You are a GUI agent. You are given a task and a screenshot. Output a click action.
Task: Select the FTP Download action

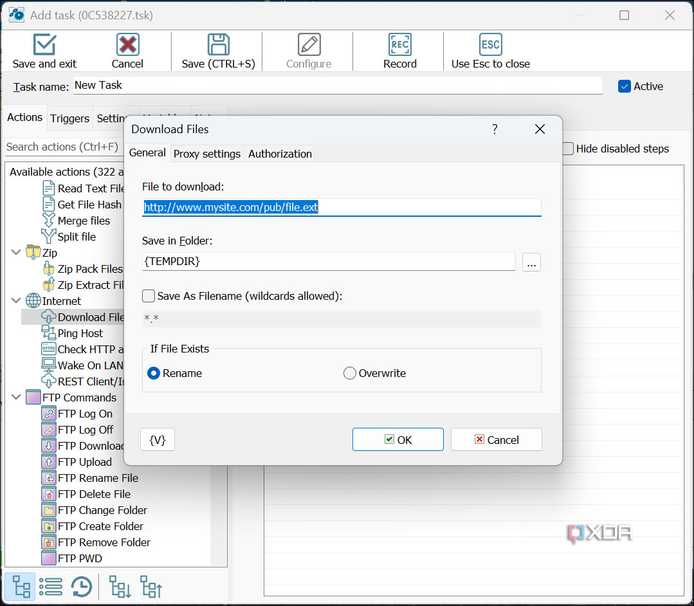[x=83, y=446]
